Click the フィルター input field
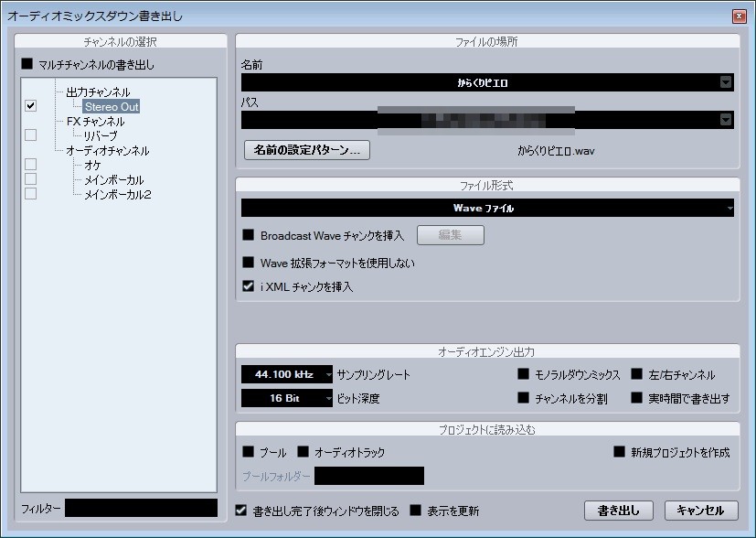 (141, 508)
